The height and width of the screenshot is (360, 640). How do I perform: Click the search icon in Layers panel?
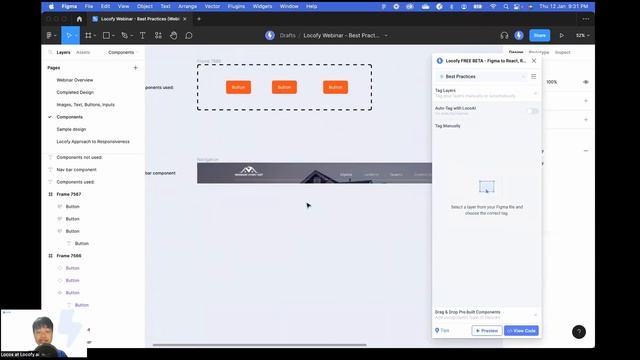click(50, 52)
